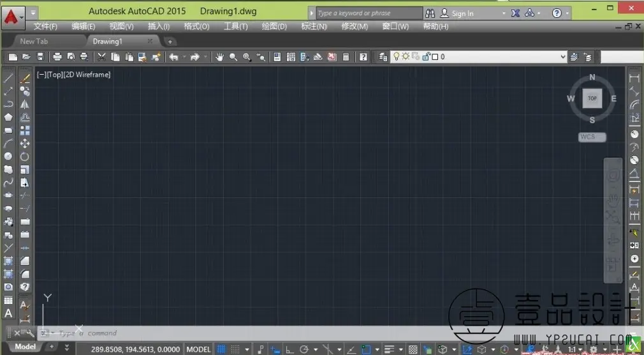Click the [Top] view control label
This screenshot has width=644, height=355.
tap(55, 75)
